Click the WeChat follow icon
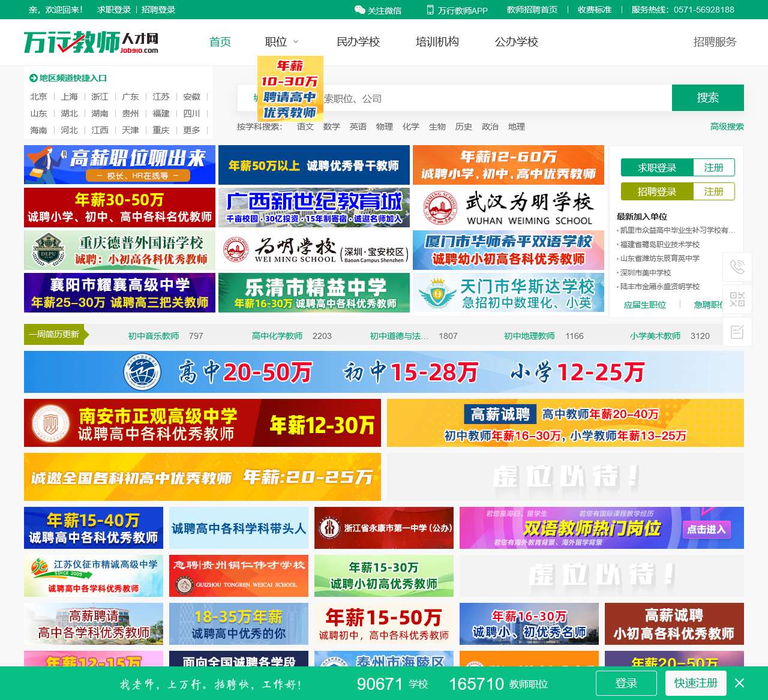768x700 pixels. coord(359,10)
